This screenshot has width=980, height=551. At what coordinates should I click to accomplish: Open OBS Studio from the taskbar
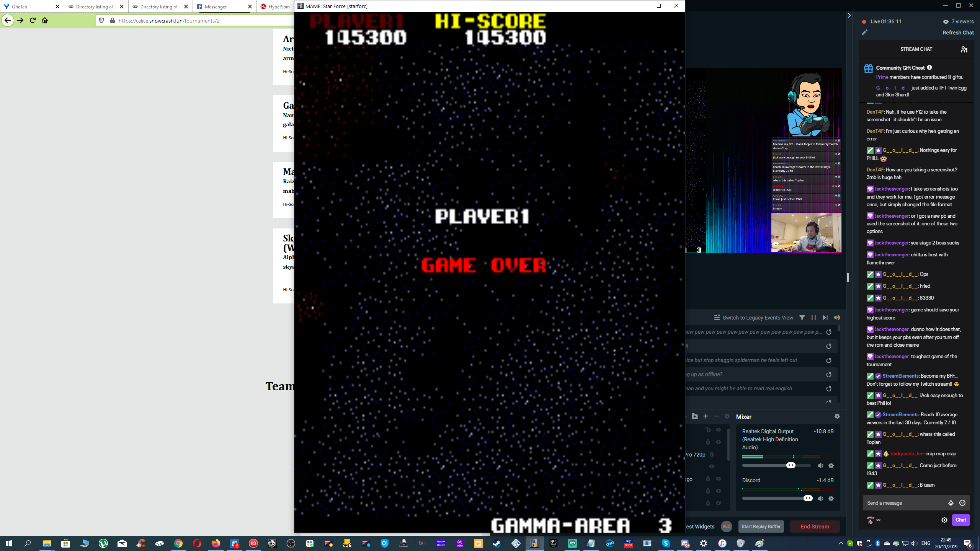coord(291,543)
